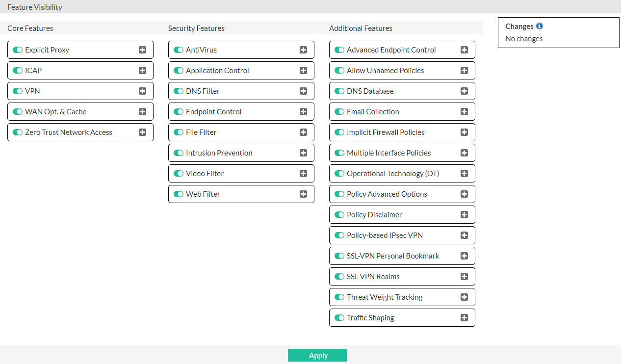Screen dimensions: 621x364
Task: Apply the feature visibility settings
Action: tap(317, 356)
